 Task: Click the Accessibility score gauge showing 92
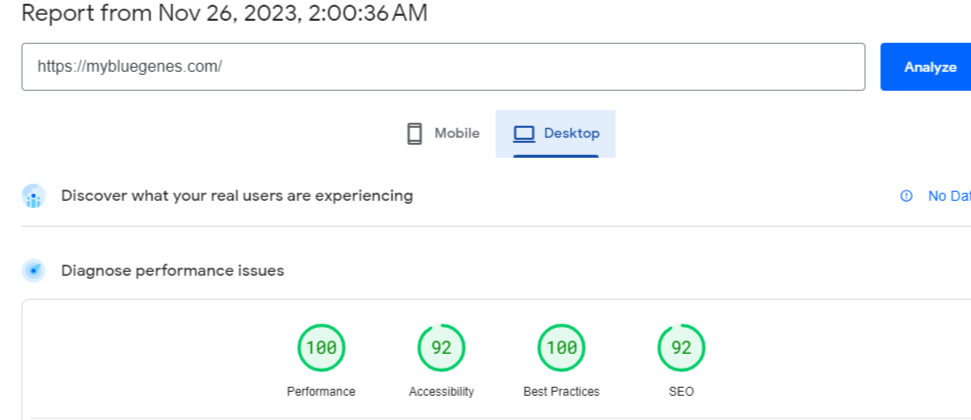coord(441,348)
